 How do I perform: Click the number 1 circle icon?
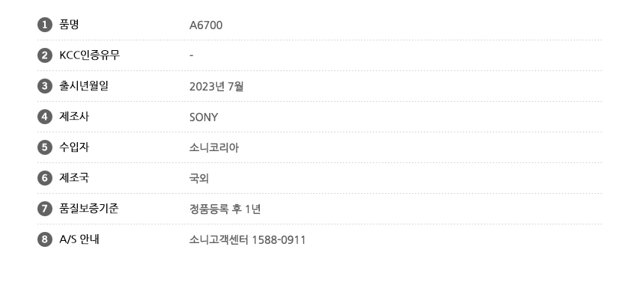(x=44, y=25)
